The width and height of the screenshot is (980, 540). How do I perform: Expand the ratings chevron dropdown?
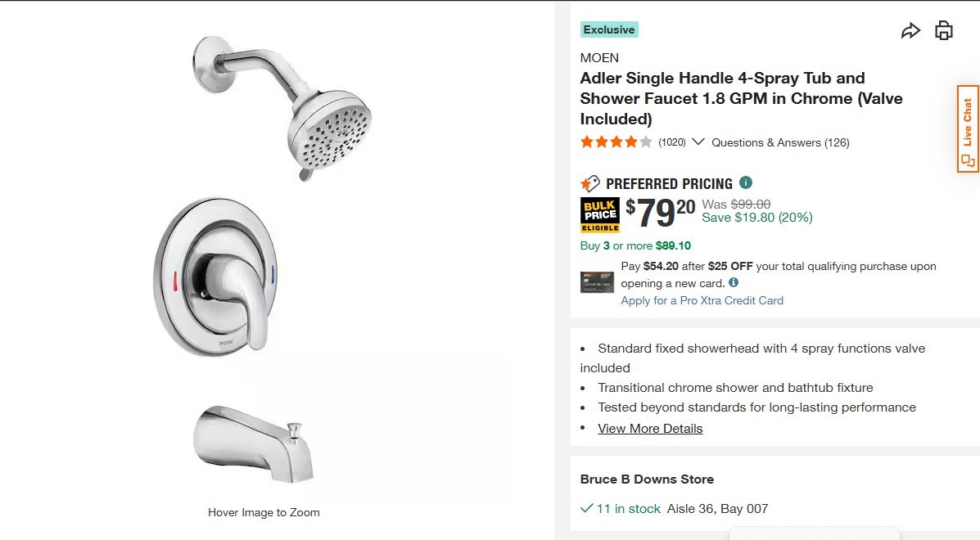pos(698,142)
